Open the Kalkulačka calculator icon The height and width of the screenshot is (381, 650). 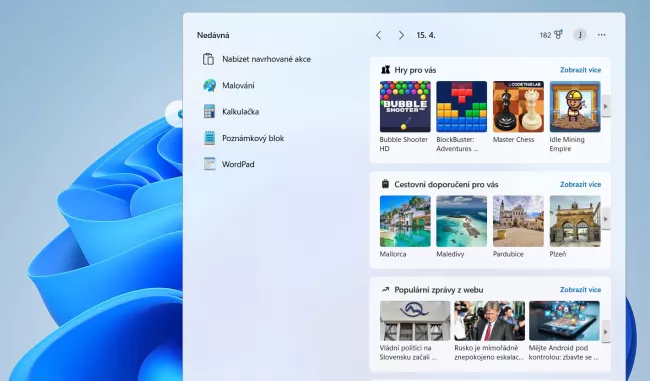(x=209, y=112)
